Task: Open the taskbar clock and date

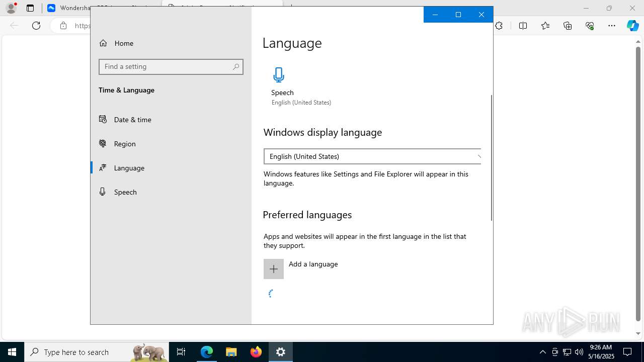Action: pos(601,352)
